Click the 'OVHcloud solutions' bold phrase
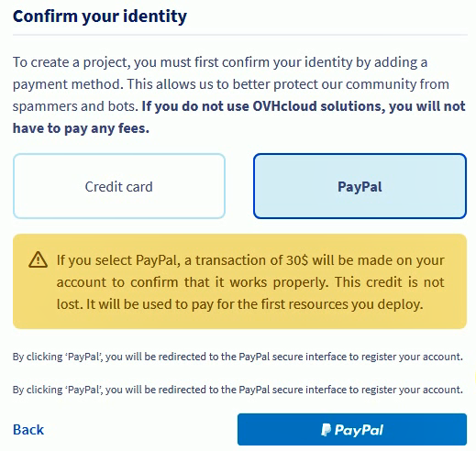The height and width of the screenshot is (451, 476). pos(317,106)
